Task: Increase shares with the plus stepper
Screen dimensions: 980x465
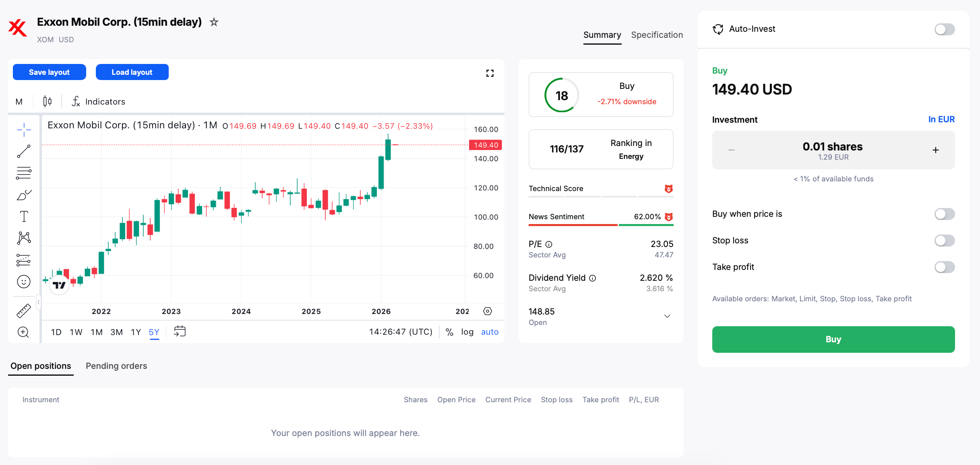Action: coord(936,150)
